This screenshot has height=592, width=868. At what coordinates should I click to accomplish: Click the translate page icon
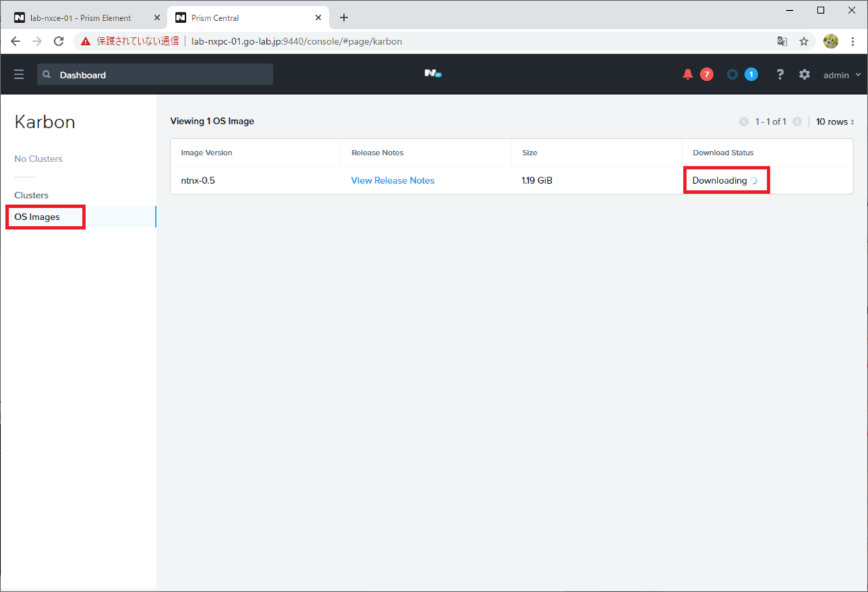782,41
